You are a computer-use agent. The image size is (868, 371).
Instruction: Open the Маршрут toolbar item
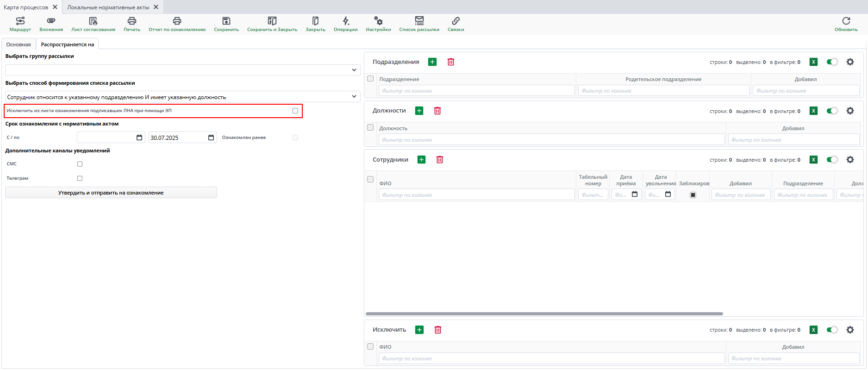click(x=20, y=24)
